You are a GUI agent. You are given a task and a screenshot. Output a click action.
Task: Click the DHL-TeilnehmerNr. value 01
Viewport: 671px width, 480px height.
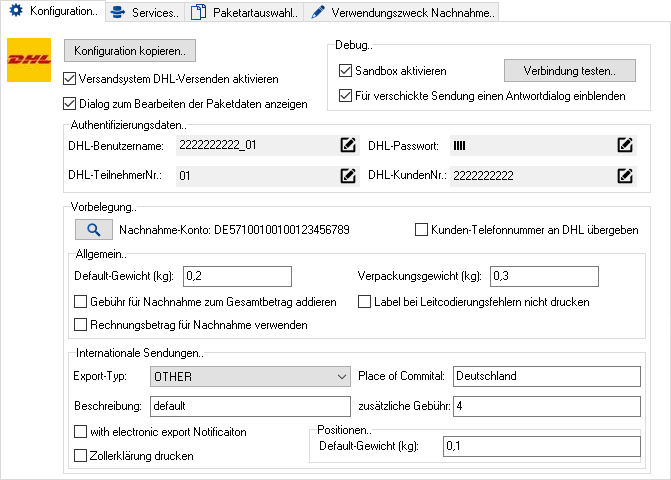click(x=184, y=176)
